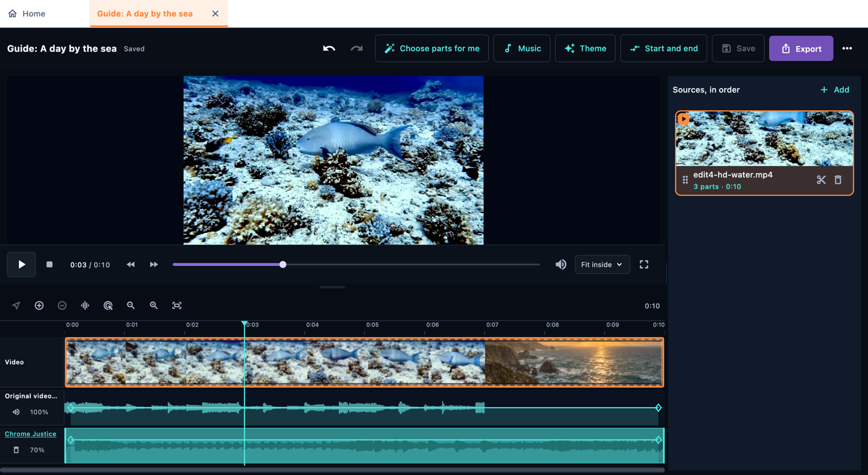Open the Fit inside dropdown

[602, 264]
